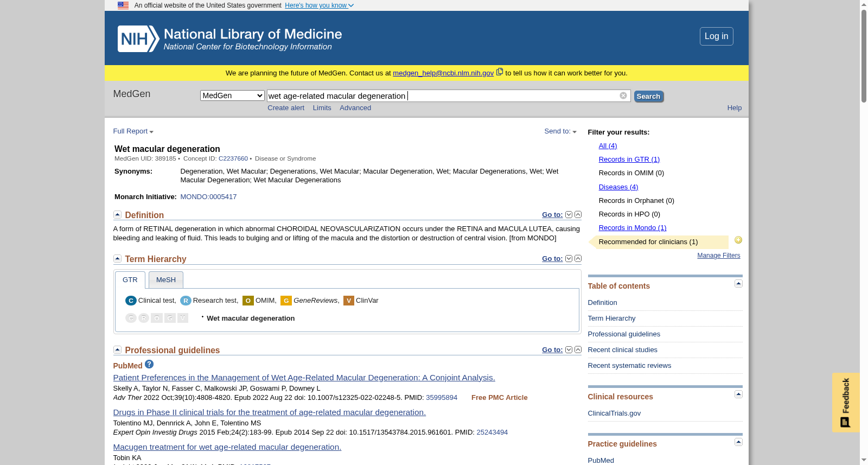Copy the medgen_help email address icon
This screenshot has width=868, height=465.
(x=500, y=72)
